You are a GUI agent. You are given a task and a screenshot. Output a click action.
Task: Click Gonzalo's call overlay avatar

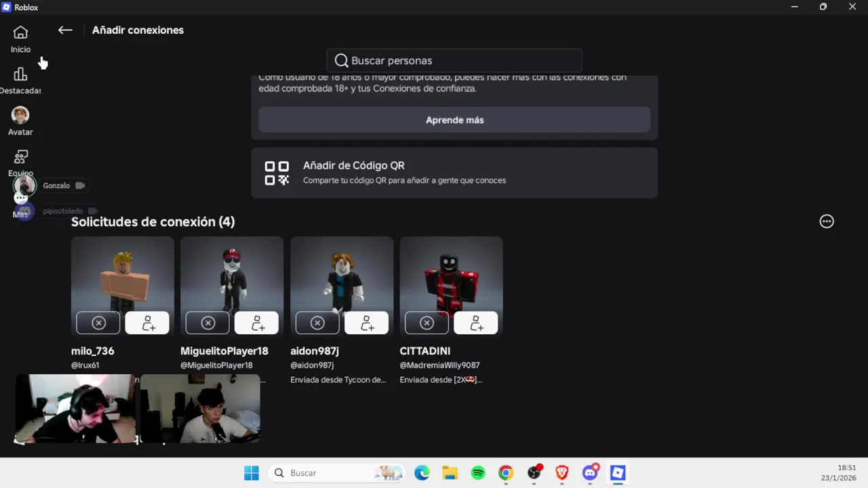[24, 186]
